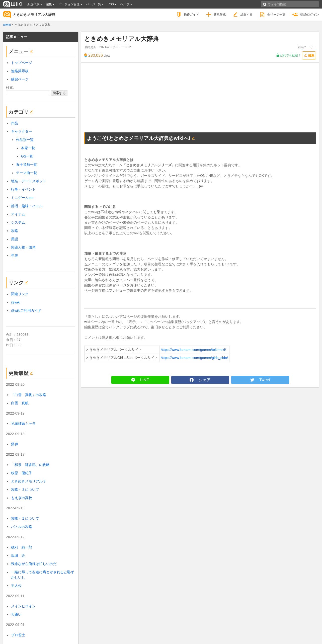Click edit pencil next to 更新履歴 heading
The image size is (322, 644).
point(32,373)
